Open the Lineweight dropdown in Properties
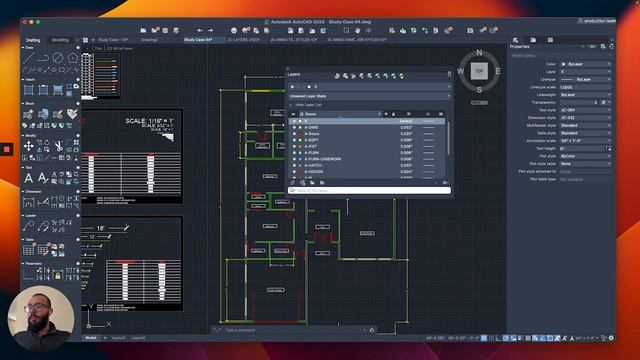This screenshot has width=640, height=360. tap(585, 95)
